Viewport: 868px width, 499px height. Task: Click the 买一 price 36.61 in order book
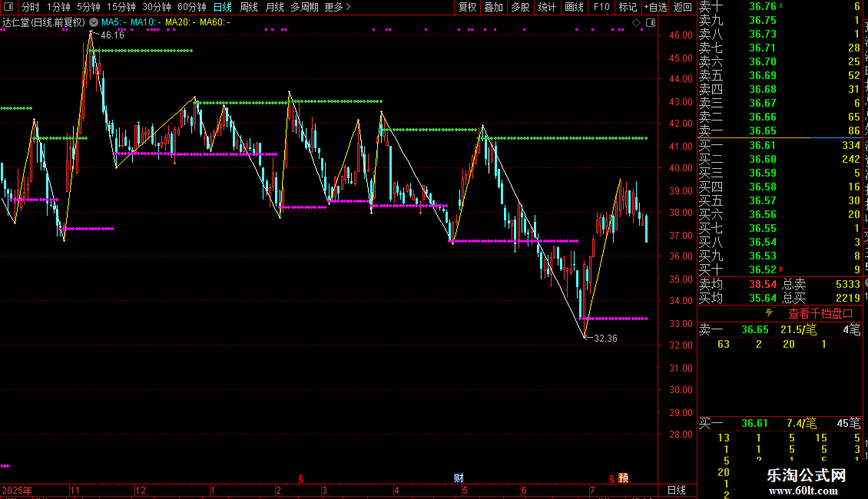[763, 145]
